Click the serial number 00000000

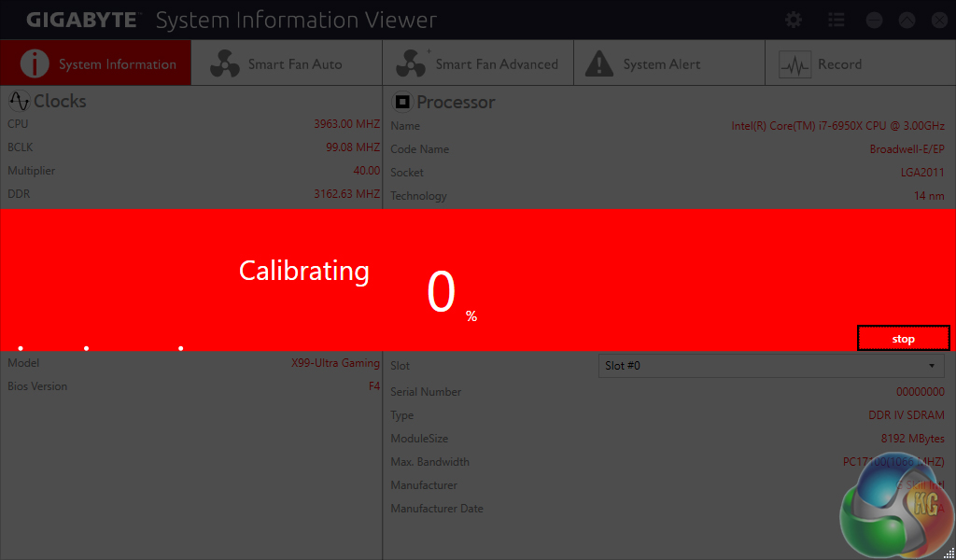point(920,392)
